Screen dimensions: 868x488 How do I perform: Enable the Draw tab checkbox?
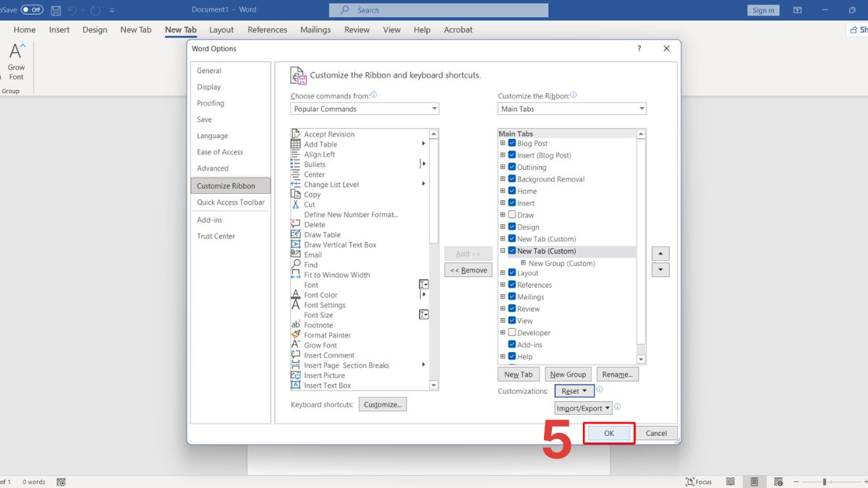[512, 215]
